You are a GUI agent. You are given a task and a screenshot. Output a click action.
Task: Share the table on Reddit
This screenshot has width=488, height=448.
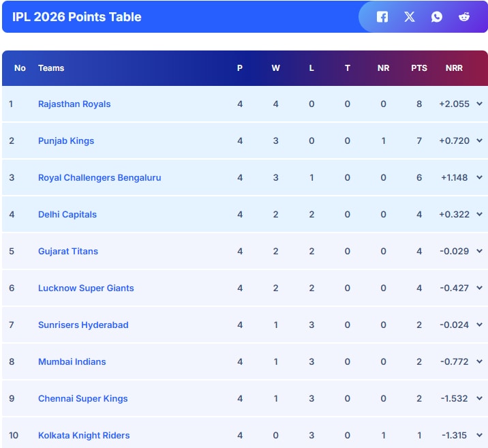click(x=464, y=17)
